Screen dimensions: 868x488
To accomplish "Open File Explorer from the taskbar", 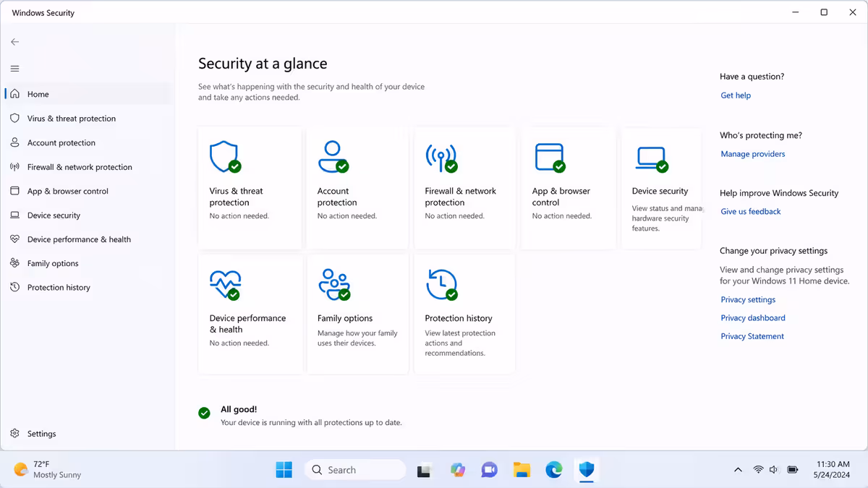I will [x=522, y=470].
